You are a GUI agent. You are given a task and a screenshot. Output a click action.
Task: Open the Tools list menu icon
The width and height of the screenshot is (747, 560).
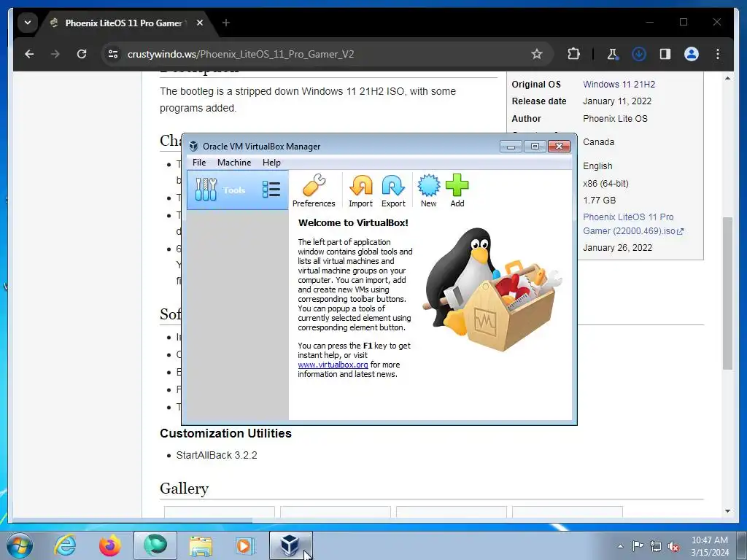click(271, 190)
